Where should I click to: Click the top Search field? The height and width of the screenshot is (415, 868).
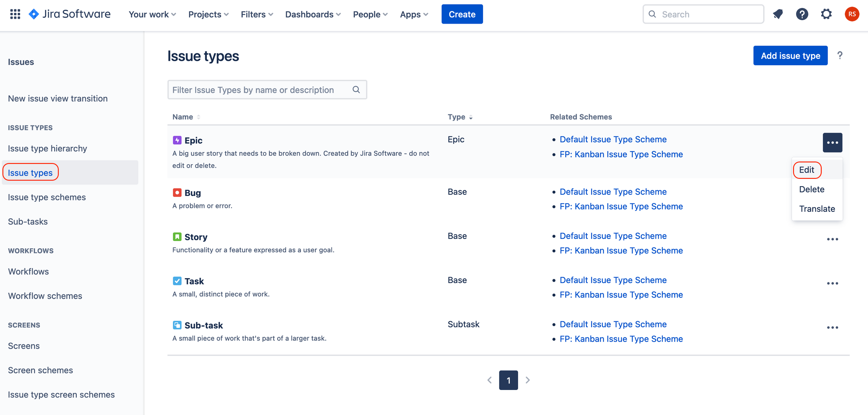[703, 14]
